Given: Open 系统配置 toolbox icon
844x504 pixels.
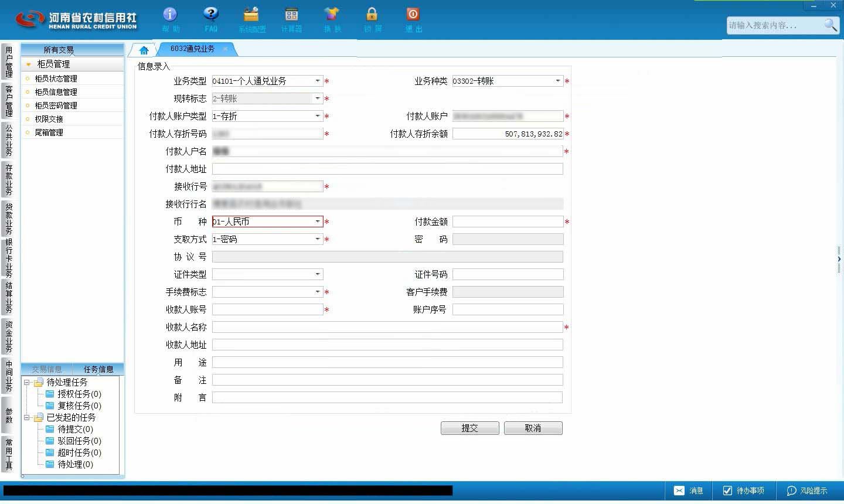Looking at the screenshot, I should pyautogui.click(x=251, y=14).
